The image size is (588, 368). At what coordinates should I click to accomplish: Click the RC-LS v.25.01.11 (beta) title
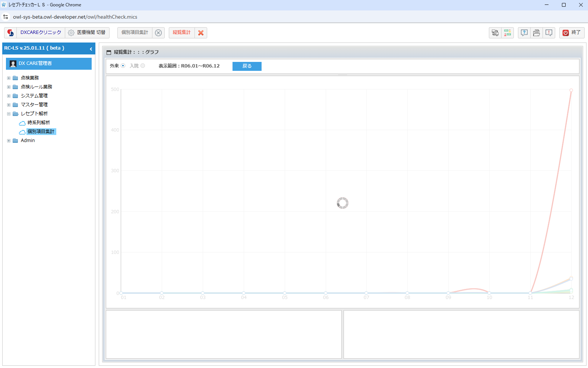point(34,48)
